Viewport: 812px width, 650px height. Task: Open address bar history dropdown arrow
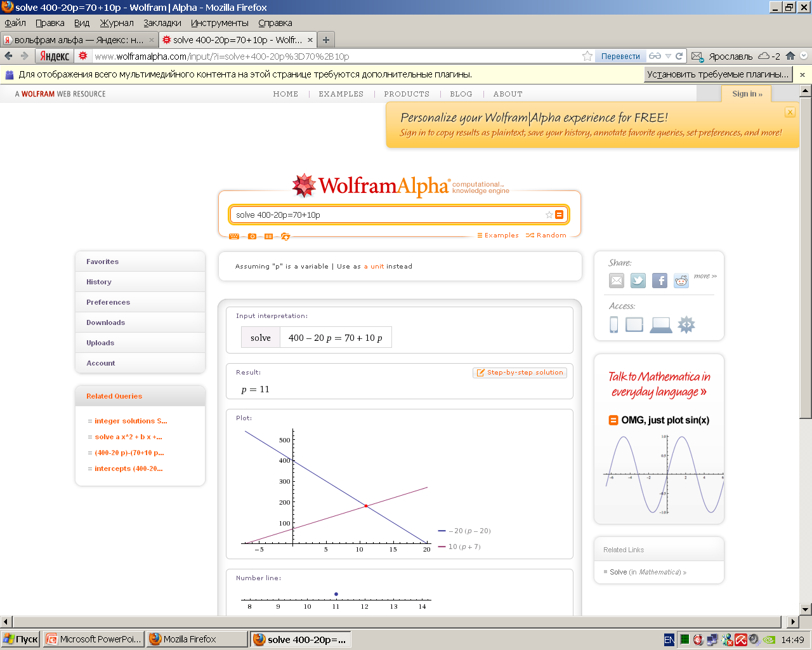[668, 56]
